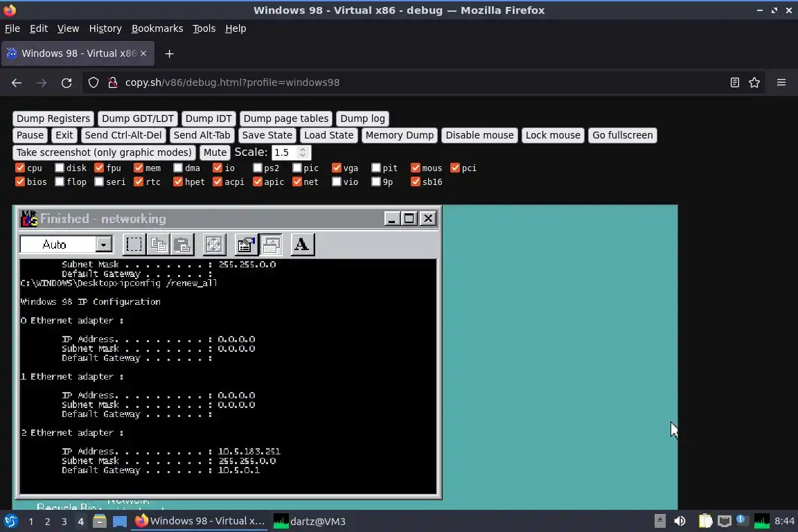Open the File menu
Screen dimensions: 798x532
(x=12, y=28)
